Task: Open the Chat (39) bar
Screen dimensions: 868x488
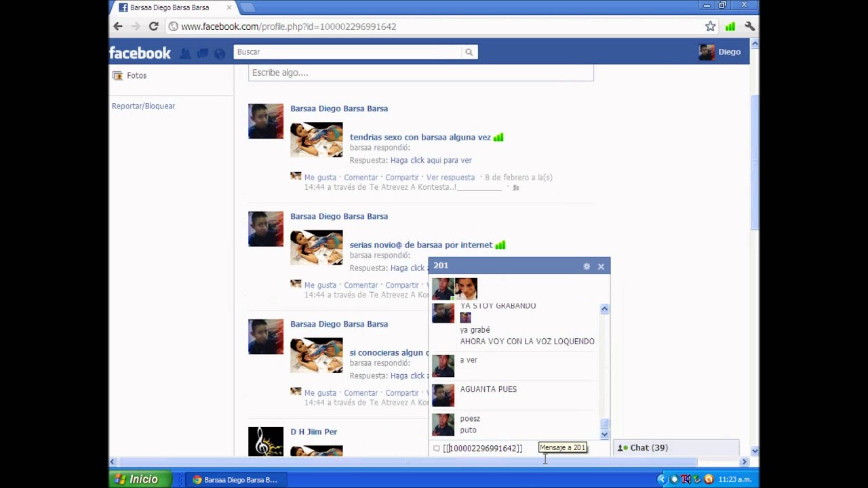Action: [676, 448]
